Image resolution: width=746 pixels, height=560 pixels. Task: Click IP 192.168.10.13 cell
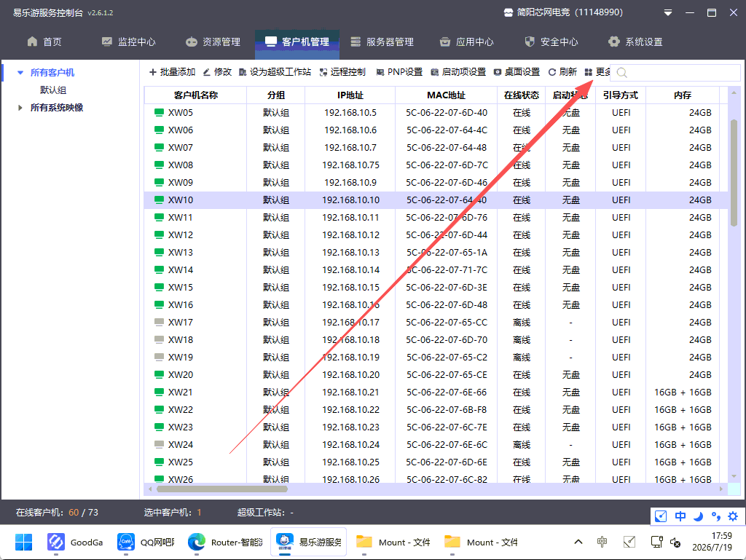pyautogui.click(x=350, y=253)
